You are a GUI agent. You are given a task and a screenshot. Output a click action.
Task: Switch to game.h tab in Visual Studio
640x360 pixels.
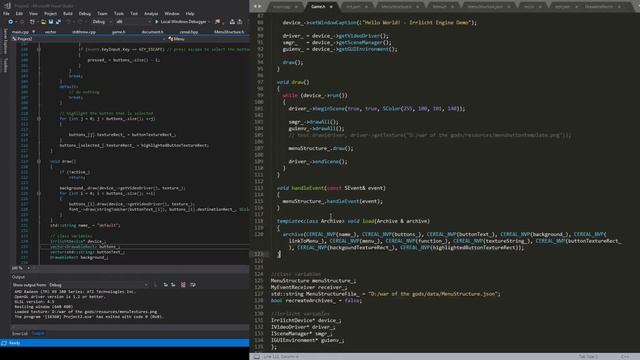tap(119, 31)
